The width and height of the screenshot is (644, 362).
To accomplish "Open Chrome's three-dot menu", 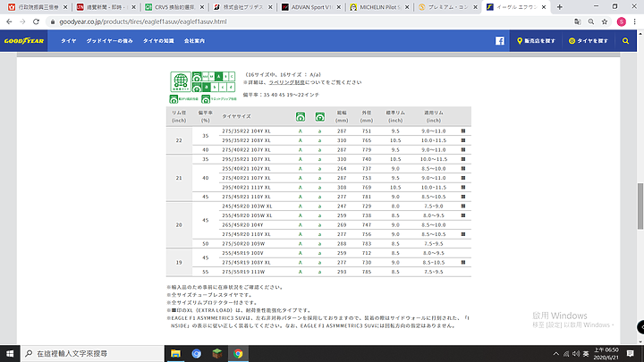I will coord(634,21).
